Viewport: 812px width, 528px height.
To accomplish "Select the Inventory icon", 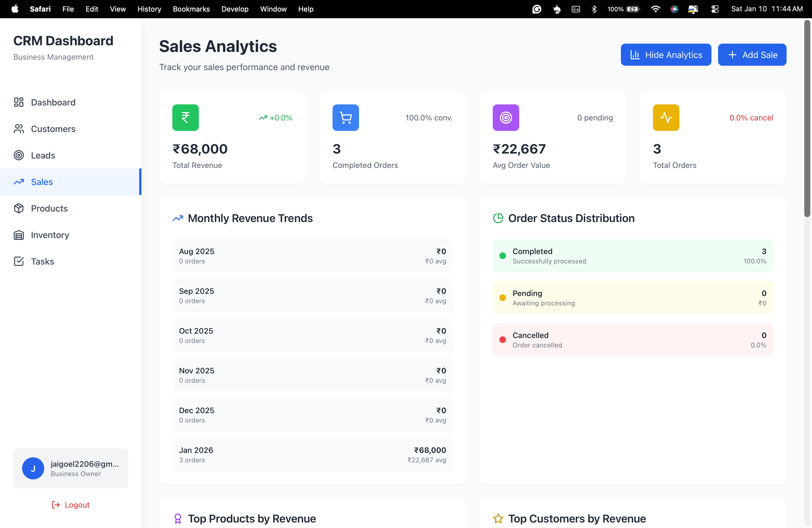I will [19, 235].
